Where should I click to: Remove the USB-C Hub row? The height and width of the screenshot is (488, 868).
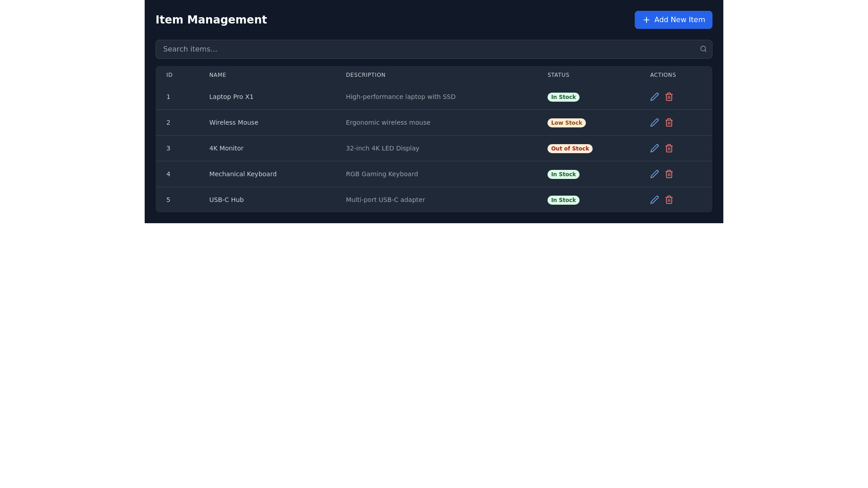[x=669, y=200]
